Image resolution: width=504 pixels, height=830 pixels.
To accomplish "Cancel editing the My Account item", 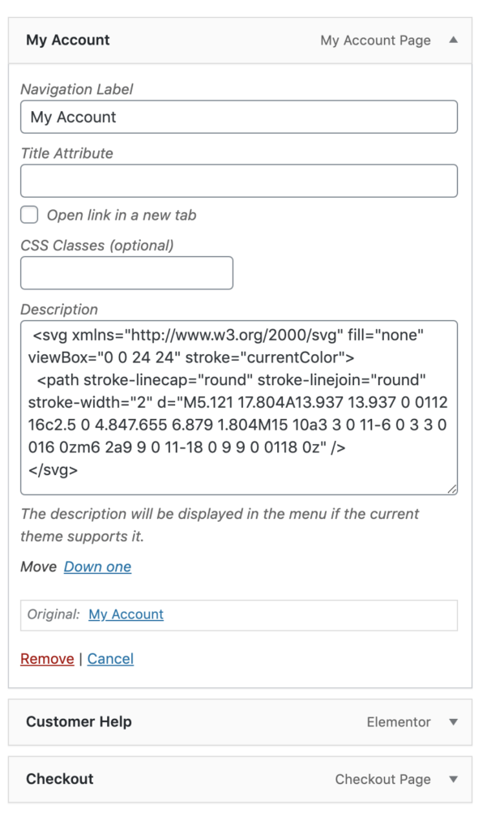I will click(110, 659).
